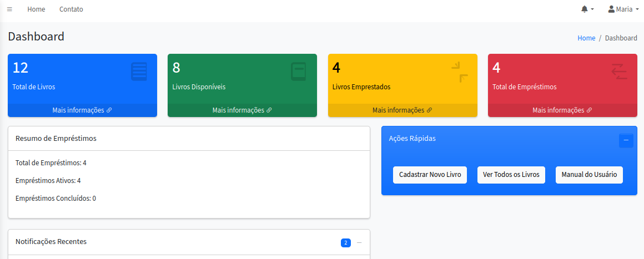
Task: Click the Home breadcrumb link
Action: 586,38
